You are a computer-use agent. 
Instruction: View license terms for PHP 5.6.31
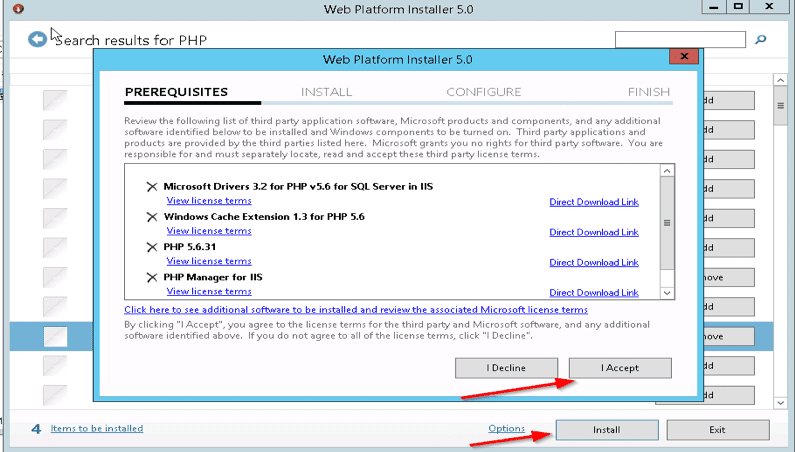coord(208,261)
